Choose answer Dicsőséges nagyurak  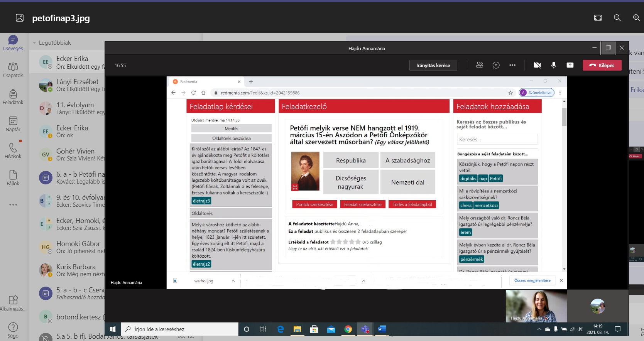coord(351,182)
